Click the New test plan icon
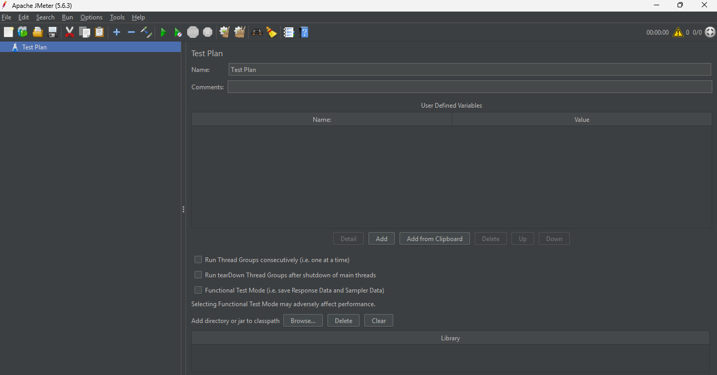Screen dimensions: 717x375 pyautogui.click(x=8, y=32)
